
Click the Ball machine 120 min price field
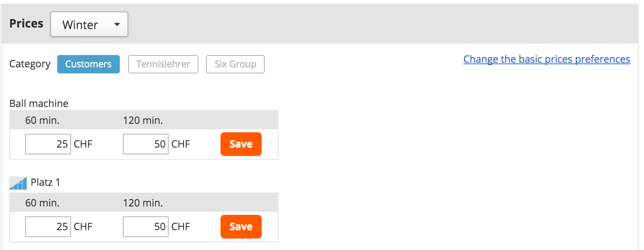pyautogui.click(x=145, y=144)
